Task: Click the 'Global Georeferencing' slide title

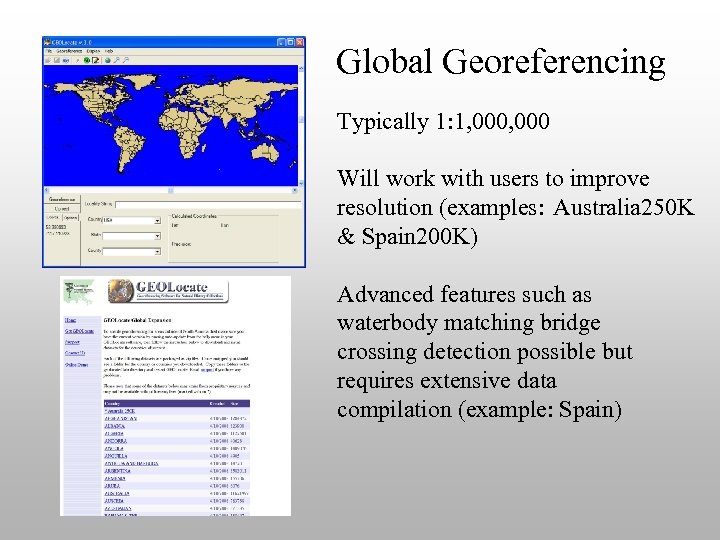Action: [x=501, y=62]
